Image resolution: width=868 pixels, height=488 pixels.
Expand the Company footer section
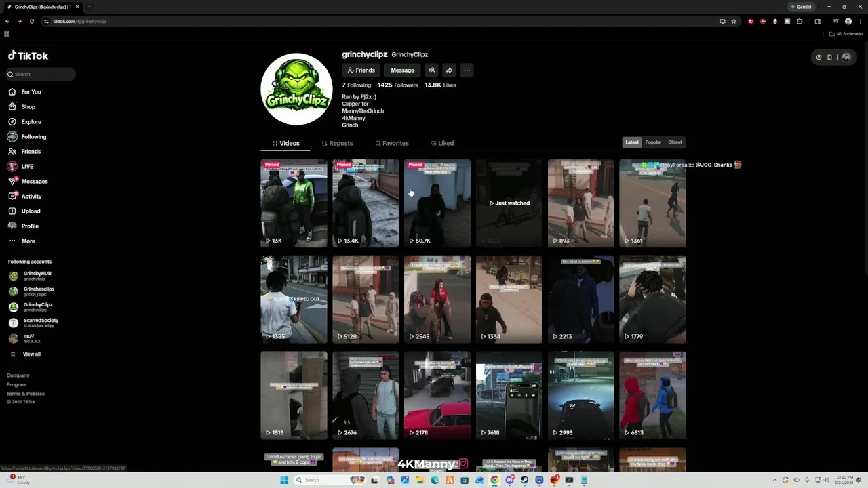(x=18, y=375)
